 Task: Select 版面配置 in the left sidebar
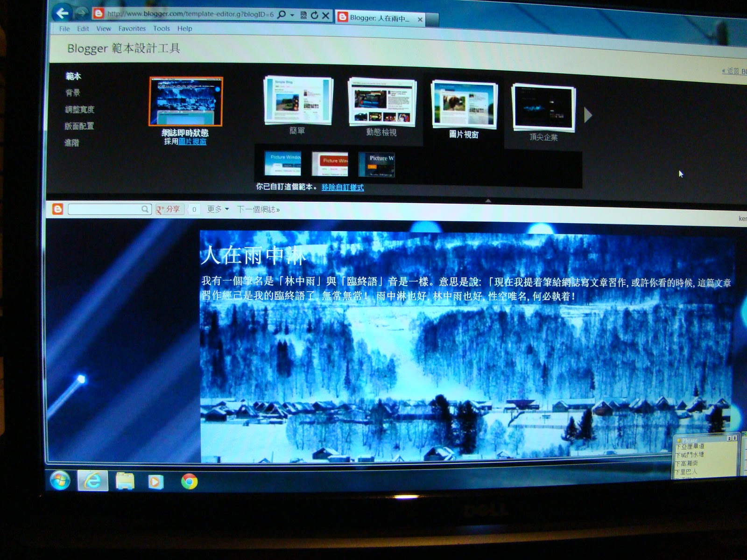click(x=79, y=126)
